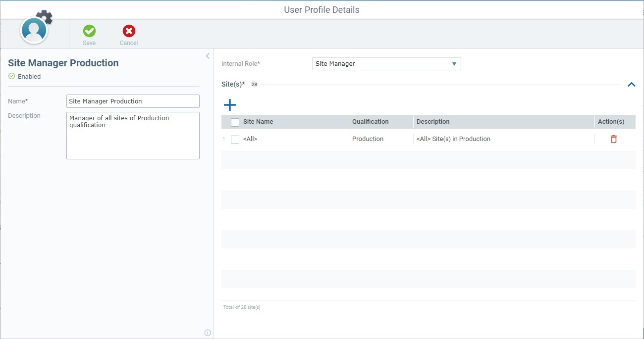Click the Save icon with green checkmark
Image resolution: width=644 pixels, height=339 pixels.
(89, 31)
